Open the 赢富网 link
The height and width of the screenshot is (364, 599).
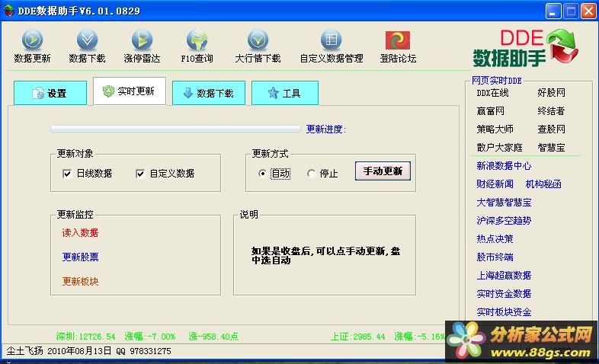[x=490, y=111]
